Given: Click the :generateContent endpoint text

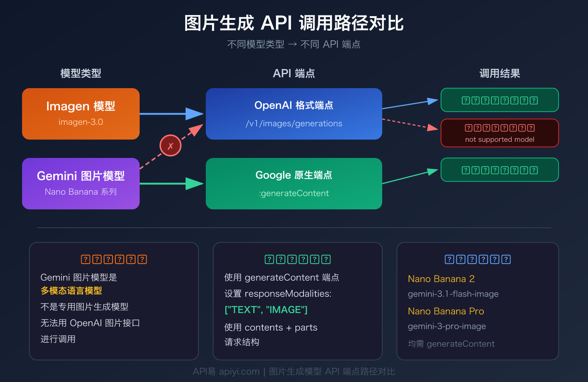Looking at the screenshot, I should 293,193.
